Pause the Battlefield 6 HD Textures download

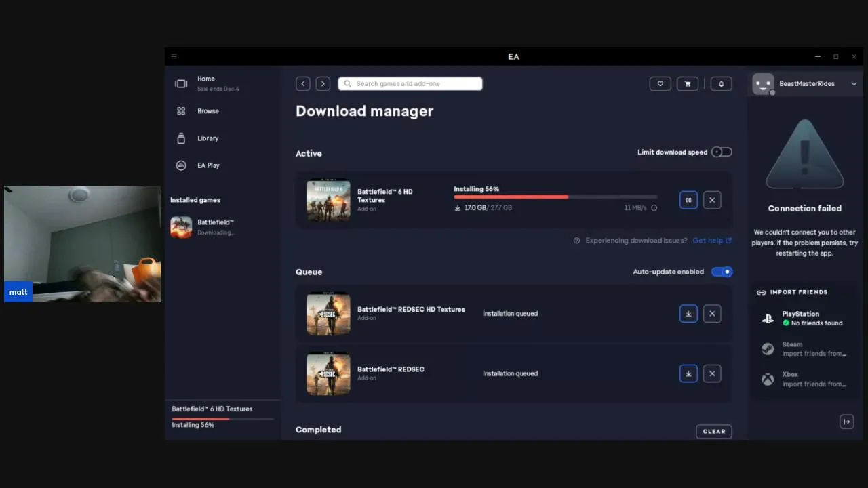688,200
